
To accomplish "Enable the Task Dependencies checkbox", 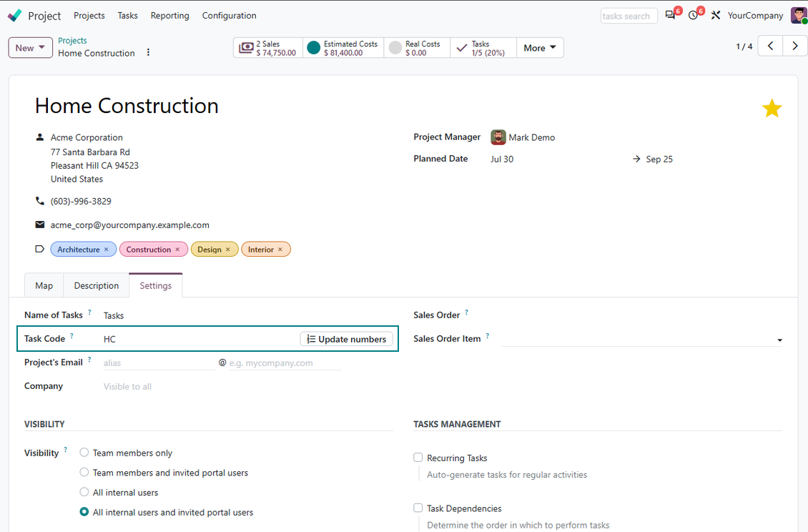I will click(x=418, y=508).
